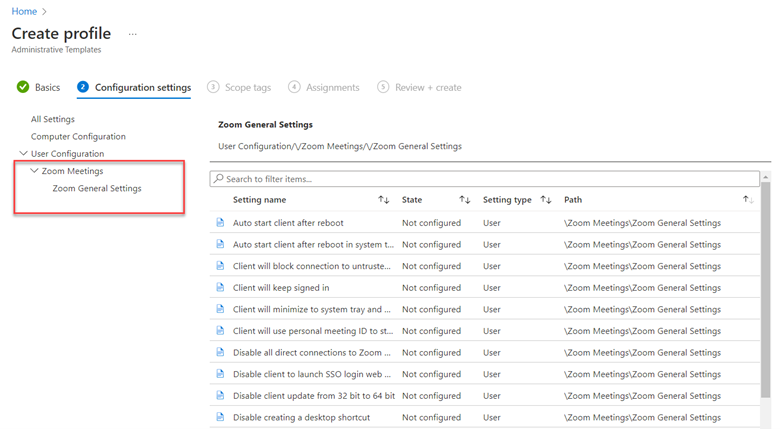
Task: Click the document icon for personal meeting ID row
Action: tap(220, 330)
